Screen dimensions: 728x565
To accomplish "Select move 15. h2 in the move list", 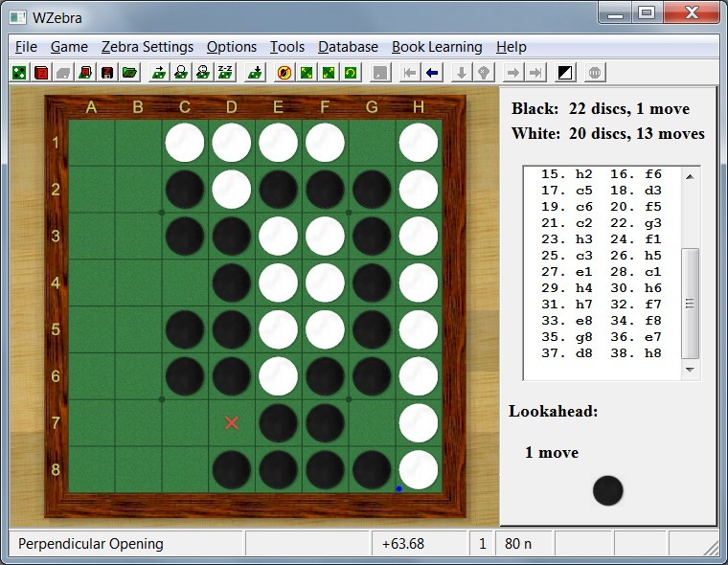I will click(x=567, y=174).
